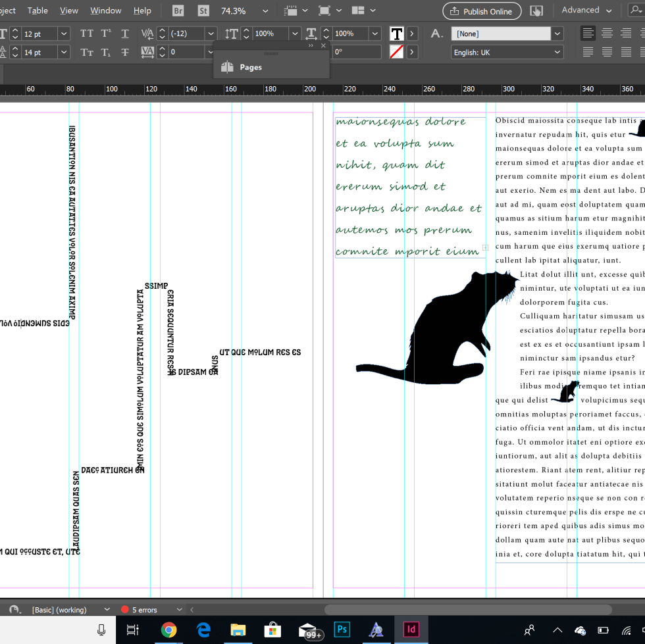The width and height of the screenshot is (645, 644).
Task: Apply All Caps formatting (TT icon)
Action: click(x=87, y=34)
